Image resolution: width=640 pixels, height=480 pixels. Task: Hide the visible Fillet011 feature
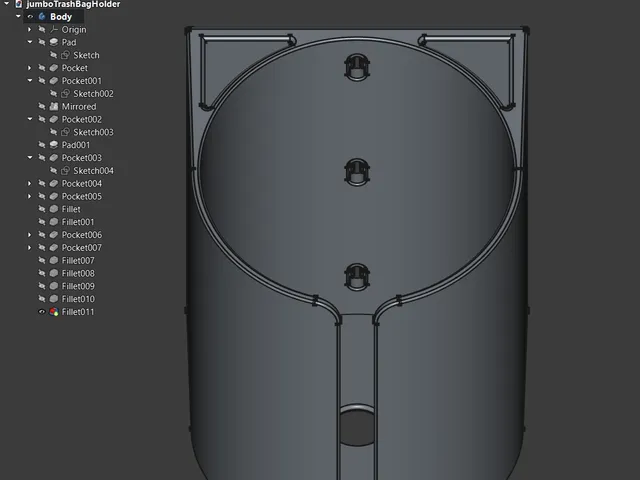coord(42,312)
